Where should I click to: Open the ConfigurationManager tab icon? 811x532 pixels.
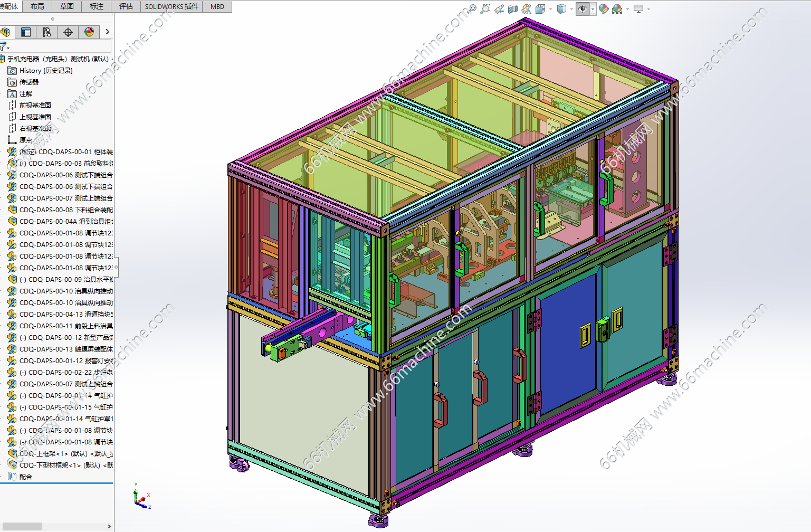tap(47, 32)
